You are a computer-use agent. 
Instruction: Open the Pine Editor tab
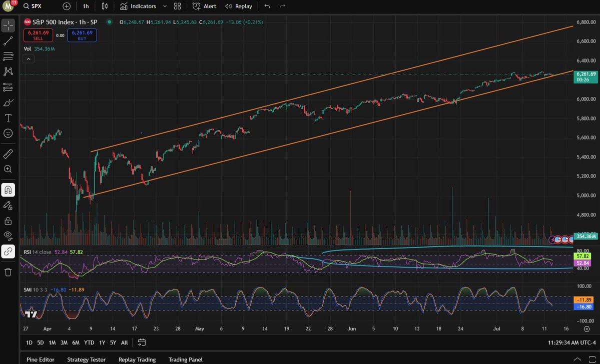pos(41,359)
